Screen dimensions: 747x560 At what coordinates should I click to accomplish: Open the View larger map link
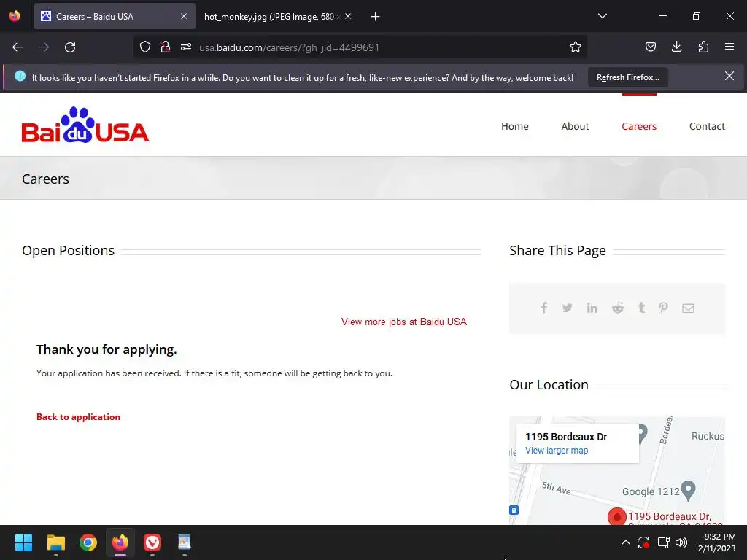[557, 451]
